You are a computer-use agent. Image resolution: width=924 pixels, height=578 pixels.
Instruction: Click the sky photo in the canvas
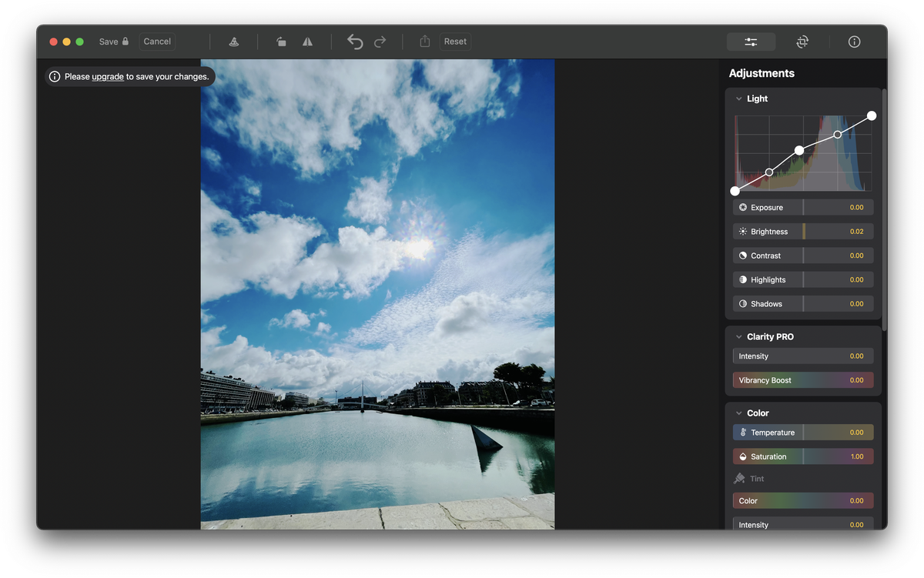pyautogui.click(x=377, y=294)
